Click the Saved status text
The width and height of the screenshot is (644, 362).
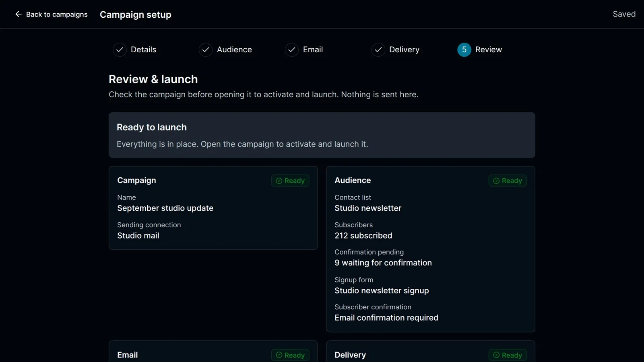624,14
